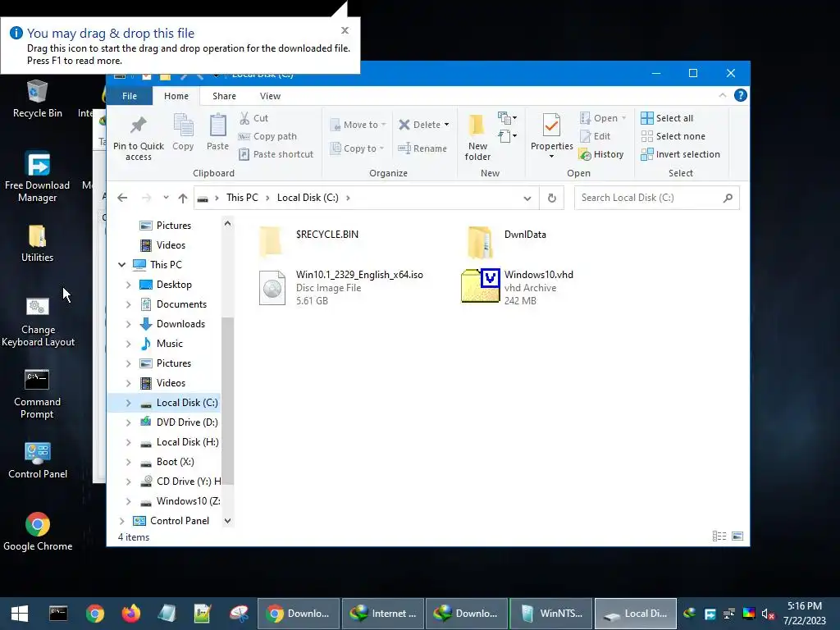Click Cut in the Clipboard group
Screen dimensions: 840x630
[254, 118]
